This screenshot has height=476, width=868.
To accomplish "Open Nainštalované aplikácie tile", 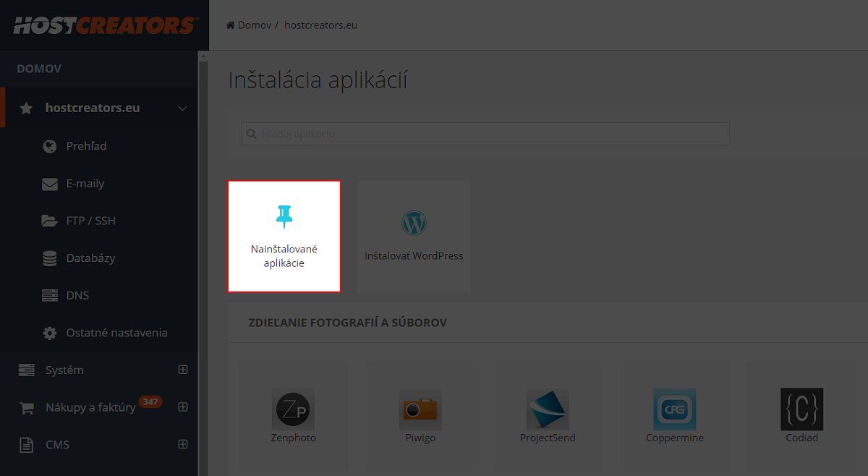I will click(284, 237).
